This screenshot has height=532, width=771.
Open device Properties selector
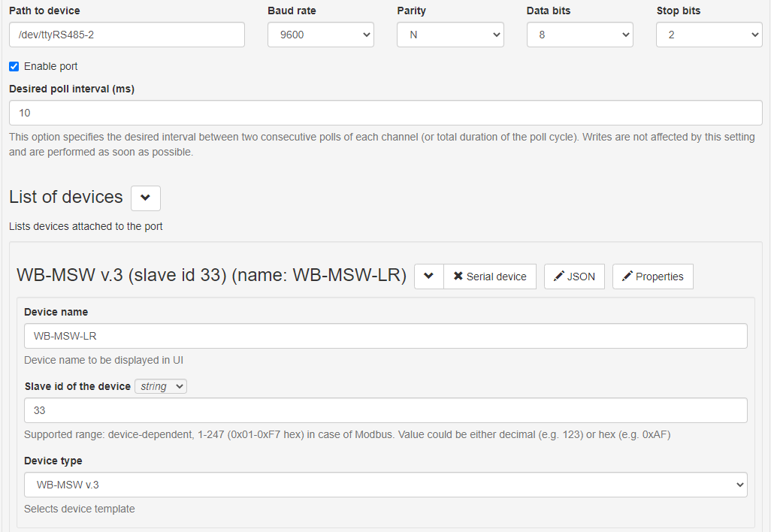point(652,277)
